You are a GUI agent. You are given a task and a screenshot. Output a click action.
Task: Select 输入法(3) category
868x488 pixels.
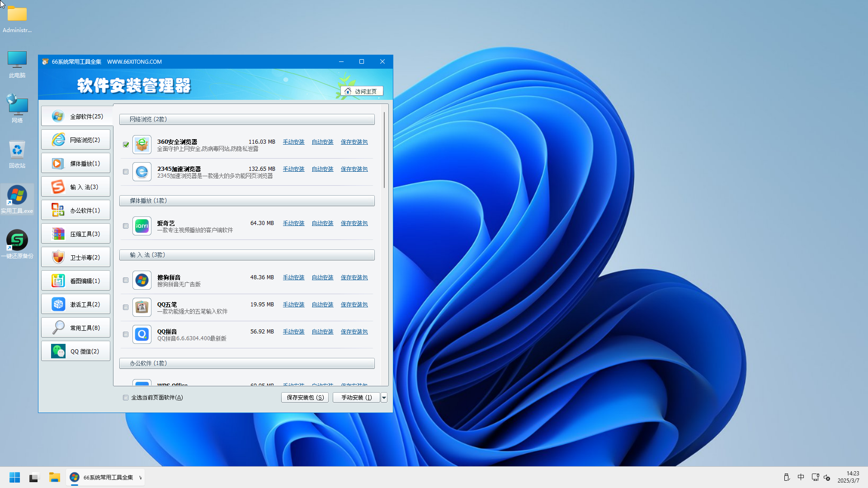pyautogui.click(x=75, y=187)
